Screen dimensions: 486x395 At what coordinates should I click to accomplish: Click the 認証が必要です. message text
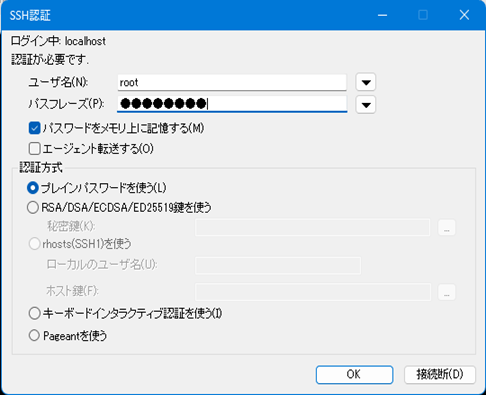click(50, 60)
